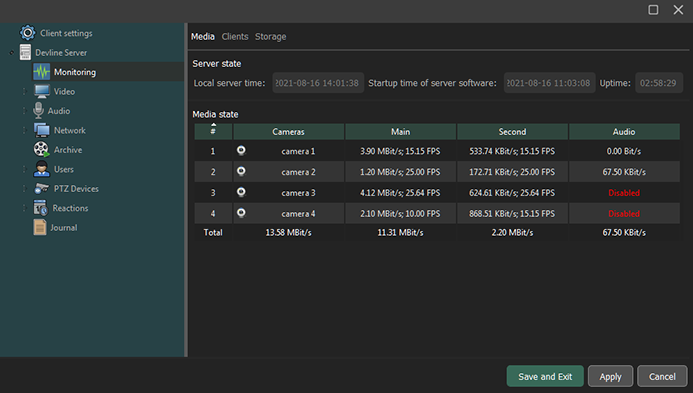Open Client settings gear icon
Viewport: 693px width, 393px height.
27,33
